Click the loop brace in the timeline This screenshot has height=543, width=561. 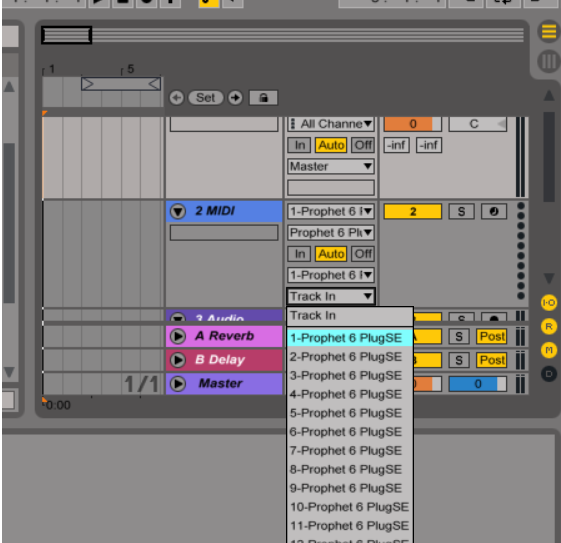tap(121, 84)
